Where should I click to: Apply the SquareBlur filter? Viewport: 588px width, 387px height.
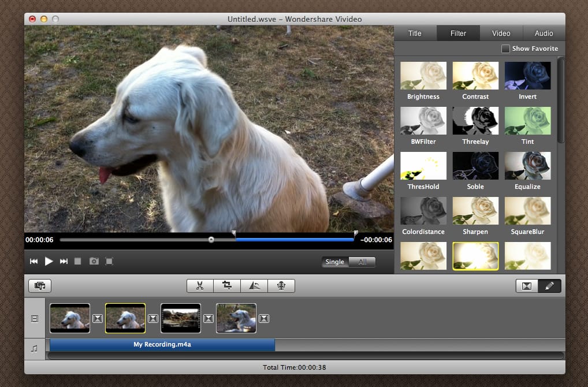click(x=527, y=211)
